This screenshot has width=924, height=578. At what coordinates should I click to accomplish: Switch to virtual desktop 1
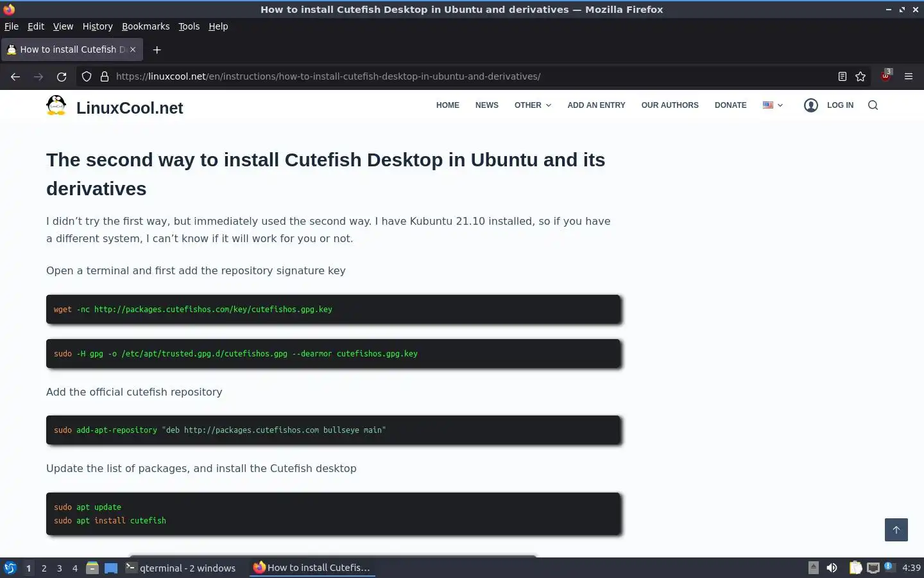[28, 568]
